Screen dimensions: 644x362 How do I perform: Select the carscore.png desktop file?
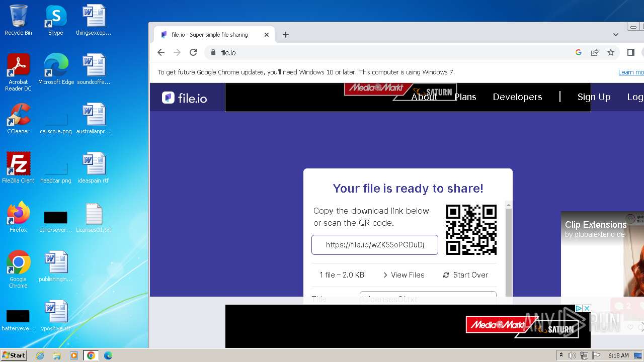tap(56, 123)
